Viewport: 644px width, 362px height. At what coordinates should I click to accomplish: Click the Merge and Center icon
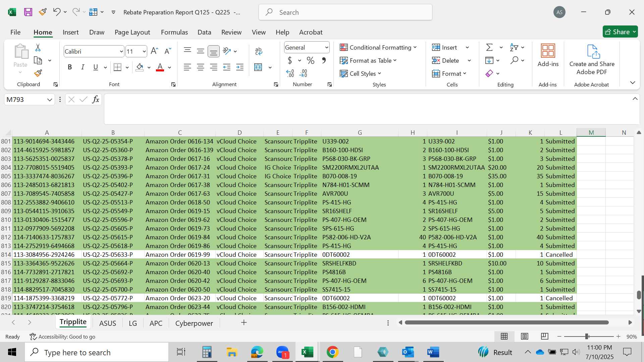point(258,67)
